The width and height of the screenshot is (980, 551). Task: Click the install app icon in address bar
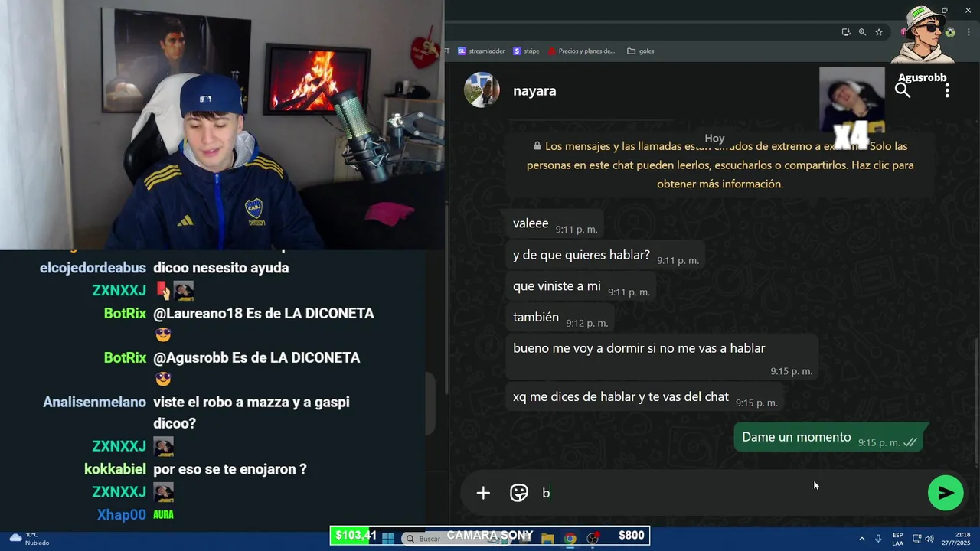(846, 32)
